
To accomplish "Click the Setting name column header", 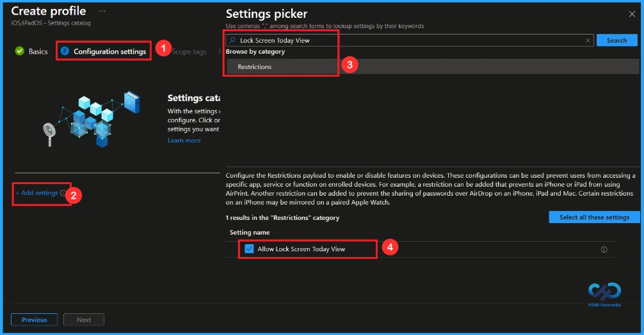I will coord(250,233).
